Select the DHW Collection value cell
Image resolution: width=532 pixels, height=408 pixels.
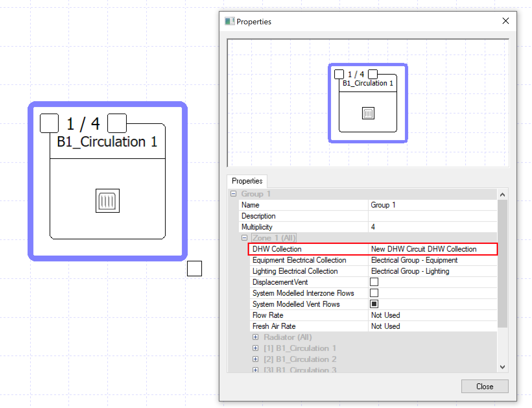click(432, 249)
